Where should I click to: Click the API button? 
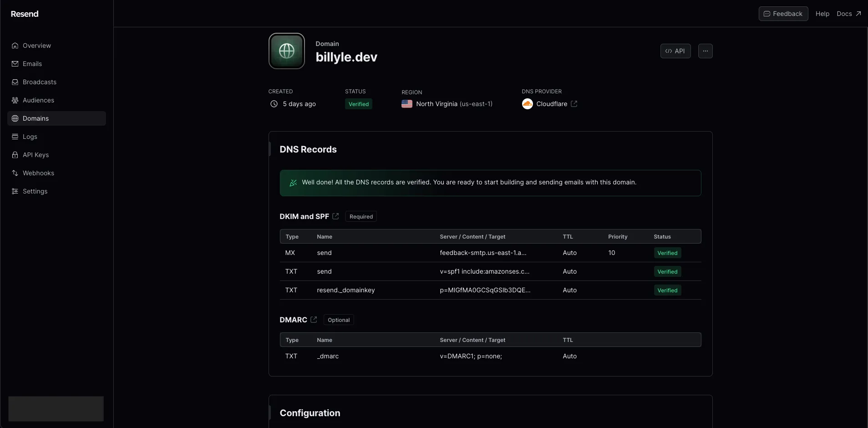675,51
